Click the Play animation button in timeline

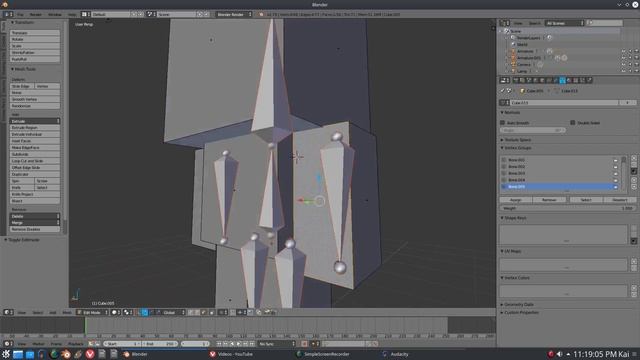coord(239,344)
